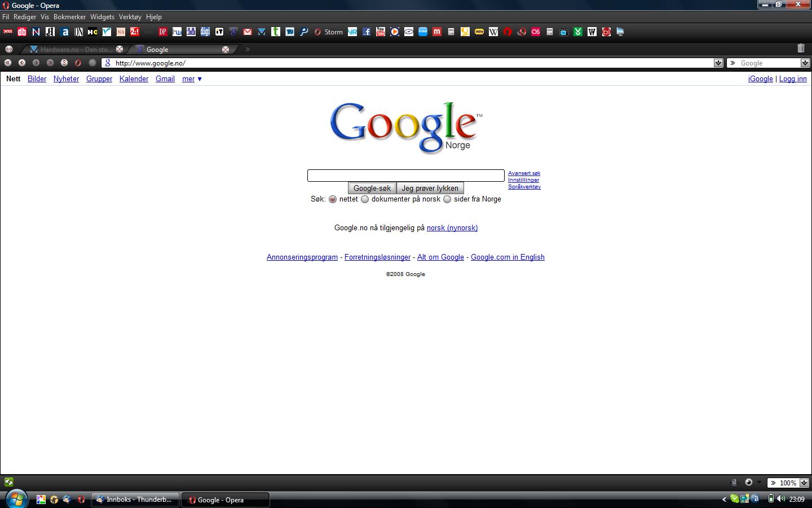The width and height of the screenshot is (812, 508).
Task: Open the red 24! bookmark icon
Action: coord(135,32)
